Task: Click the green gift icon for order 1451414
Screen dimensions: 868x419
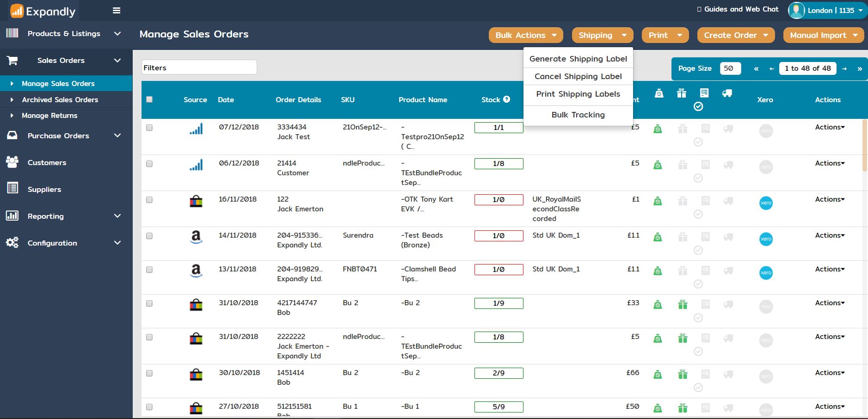Action: coord(683,375)
